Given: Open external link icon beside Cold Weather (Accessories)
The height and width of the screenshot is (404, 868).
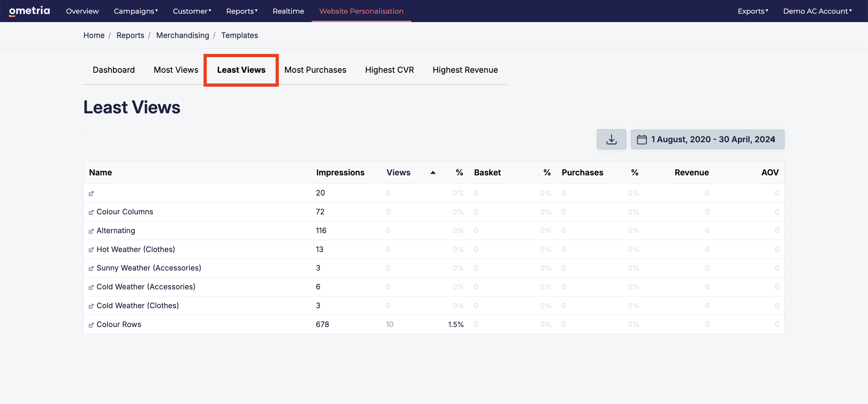Looking at the screenshot, I should 91,287.
